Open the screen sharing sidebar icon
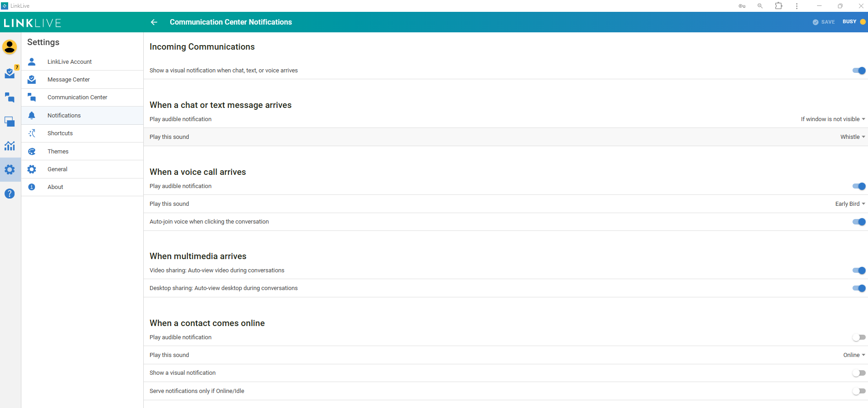Screen dimensions: 868x408 coord(10,122)
